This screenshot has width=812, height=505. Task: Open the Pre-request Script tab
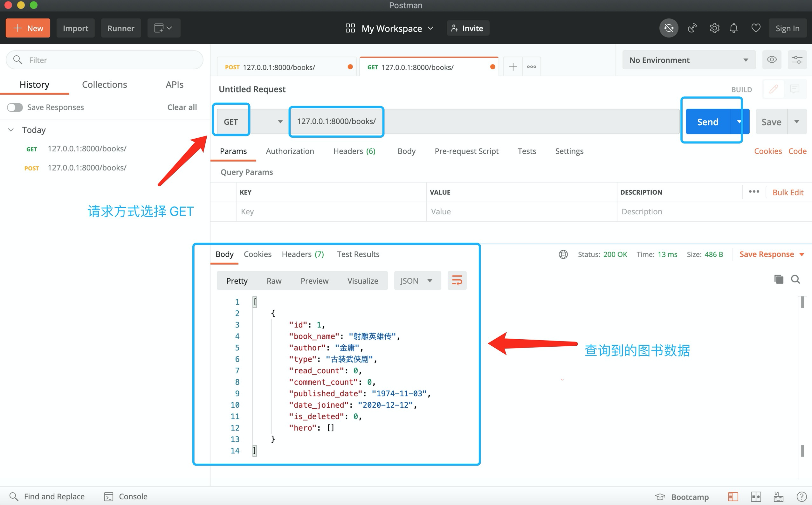click(466, 151)
